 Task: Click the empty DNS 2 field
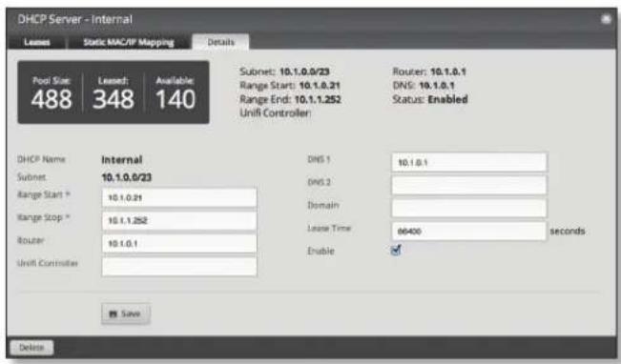pos(469,185)
